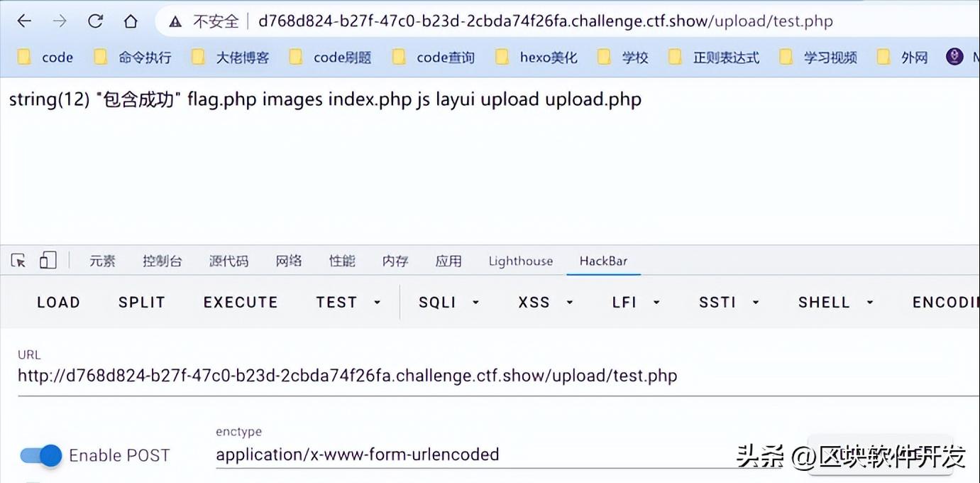Switch to the Lighthouse tab

point(520,261)
